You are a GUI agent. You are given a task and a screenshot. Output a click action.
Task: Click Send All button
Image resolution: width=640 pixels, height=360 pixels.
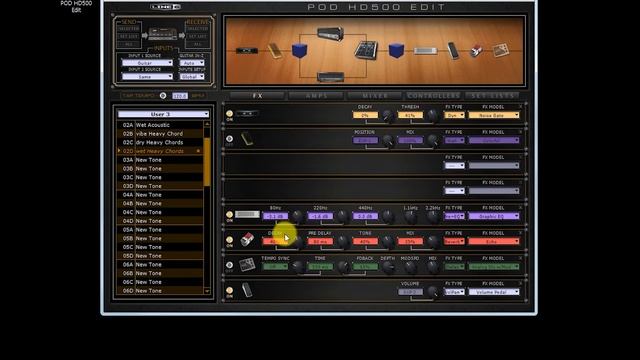click(x=129, y=44)
